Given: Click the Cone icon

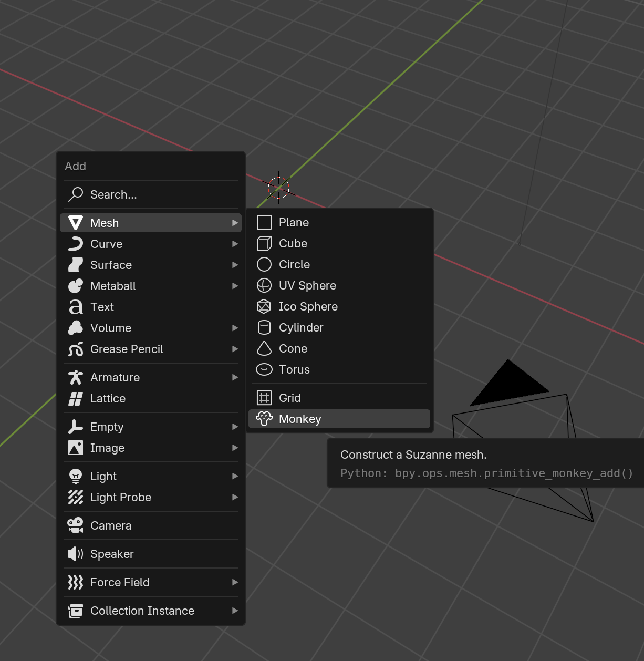Looking at the screenshot, I should click(x=264, y=348).
